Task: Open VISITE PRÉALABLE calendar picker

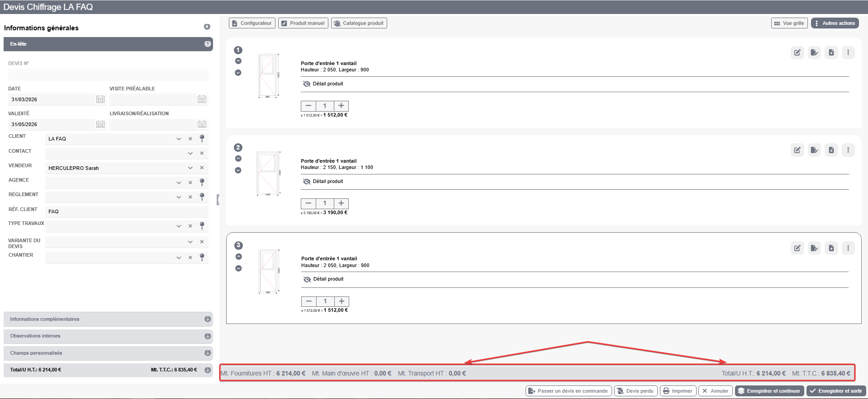Action: [202, 99]
